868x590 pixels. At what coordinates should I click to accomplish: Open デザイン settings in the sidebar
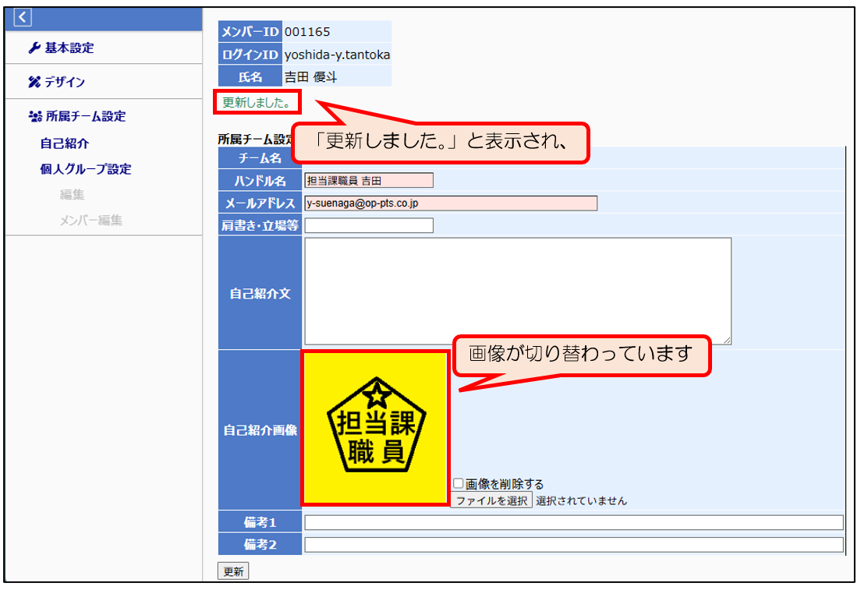(65, 82)
